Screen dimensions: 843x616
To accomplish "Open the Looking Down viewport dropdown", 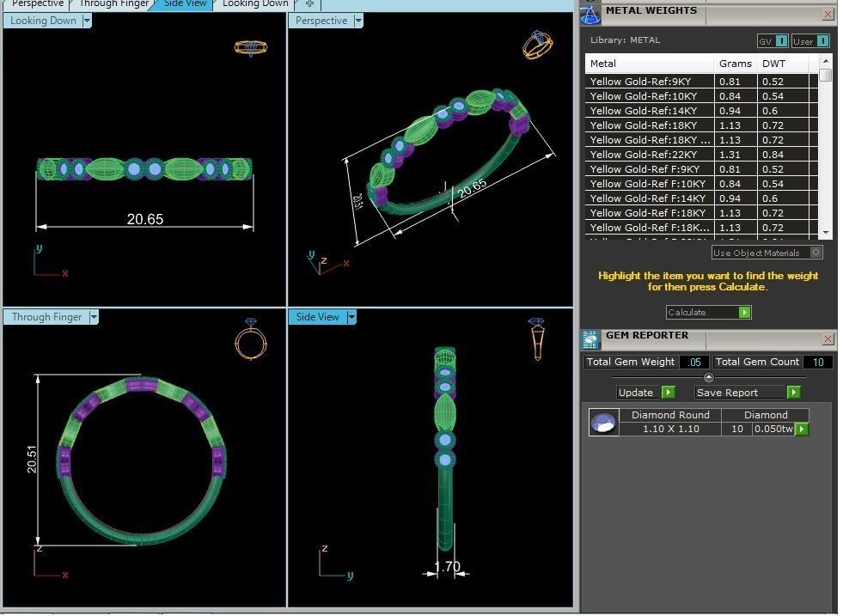I will click(x=87, y=21).
